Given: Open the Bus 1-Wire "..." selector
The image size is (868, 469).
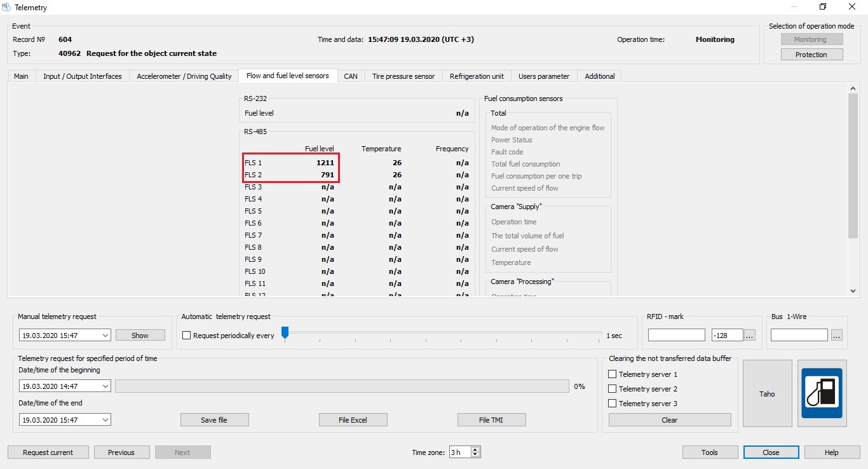Looking at the screenshot, I should 837,335.
